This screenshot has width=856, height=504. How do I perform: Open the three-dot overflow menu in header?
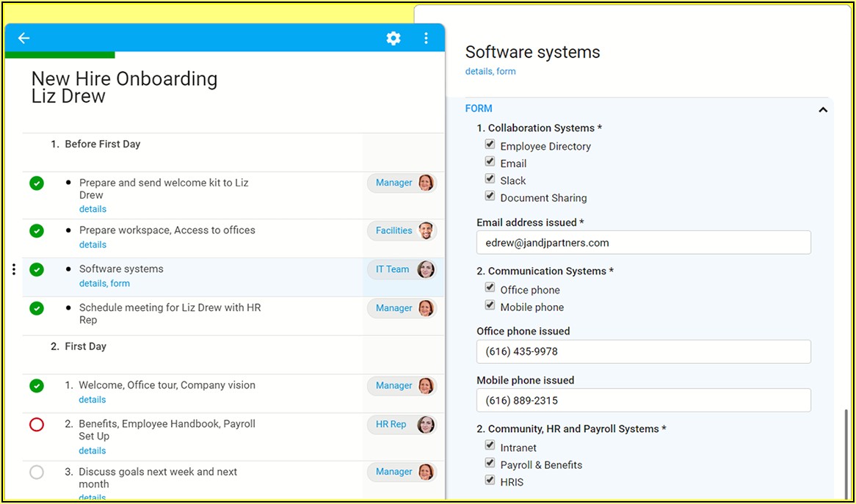426,38
